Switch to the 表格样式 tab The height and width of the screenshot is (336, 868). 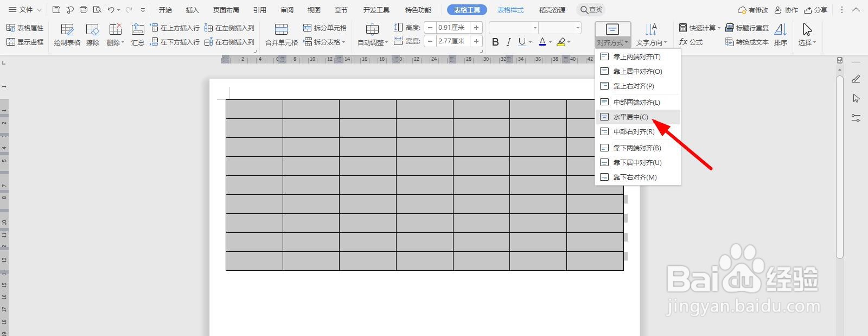point(510,10)
